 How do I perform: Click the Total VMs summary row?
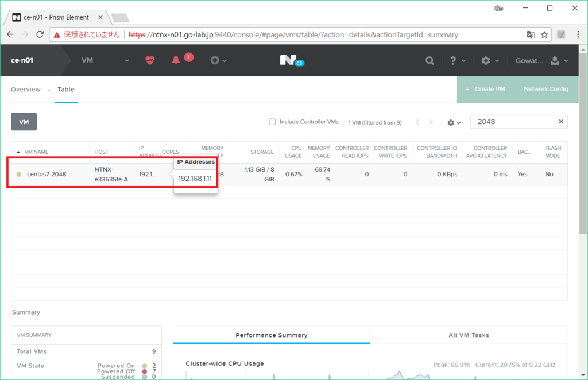pos(86,351)
